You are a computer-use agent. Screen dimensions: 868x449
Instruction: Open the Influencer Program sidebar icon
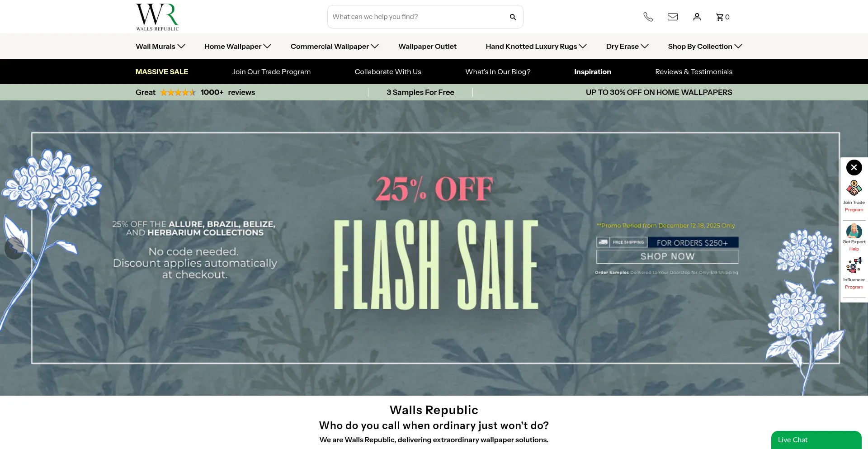854,273
